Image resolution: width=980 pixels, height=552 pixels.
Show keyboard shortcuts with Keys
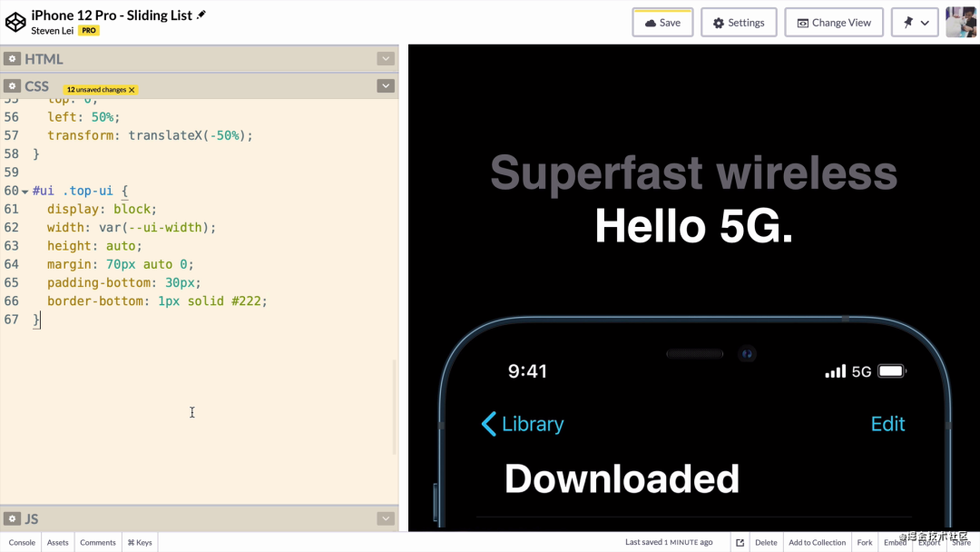coord(140,543)
